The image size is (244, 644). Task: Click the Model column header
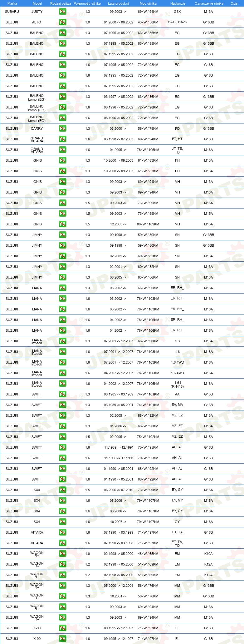(37, 3)
